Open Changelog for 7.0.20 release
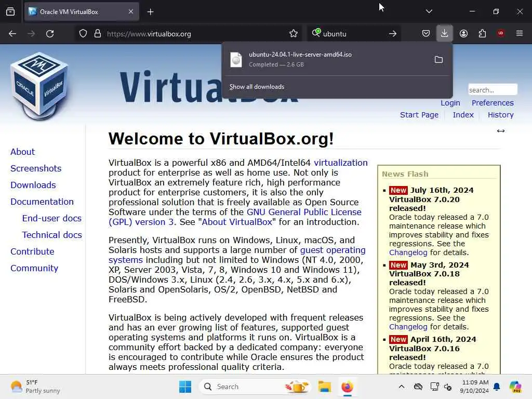Screen dimensions: 532x399 click(x=408, y=252)
